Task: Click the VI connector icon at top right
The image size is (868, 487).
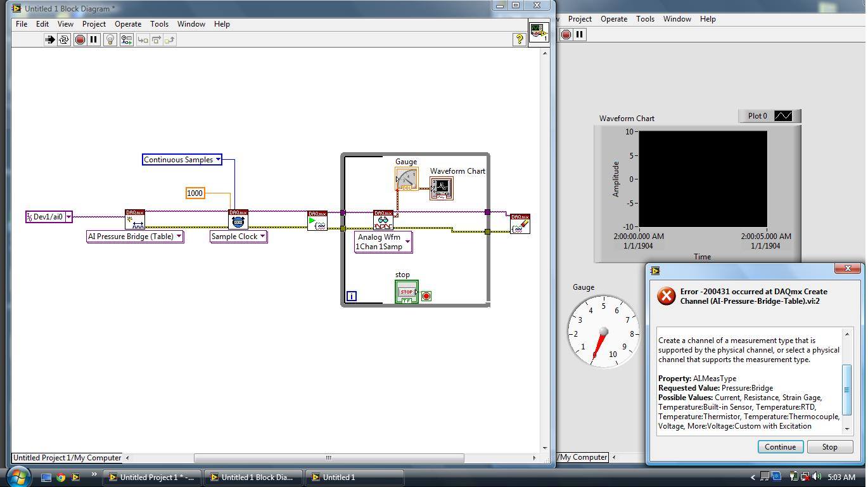Action: 539,32
